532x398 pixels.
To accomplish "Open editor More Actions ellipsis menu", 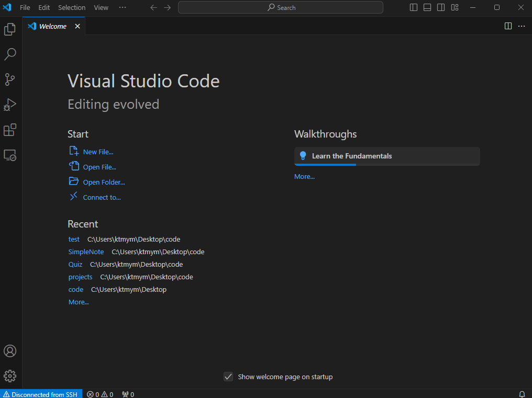I will (522, 26).
